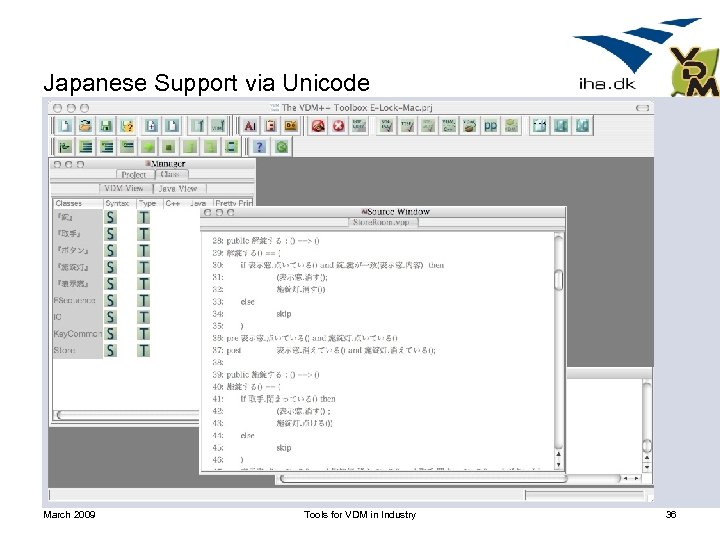Click the S icon in KeyComm row
Viewport: 720px width, 540px height.
pos(110,333)
